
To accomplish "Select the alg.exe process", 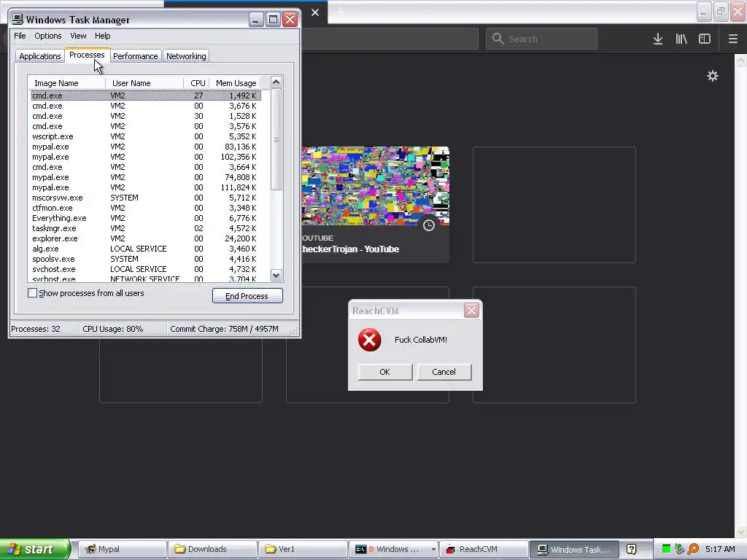I will click(x=146, y=249).
